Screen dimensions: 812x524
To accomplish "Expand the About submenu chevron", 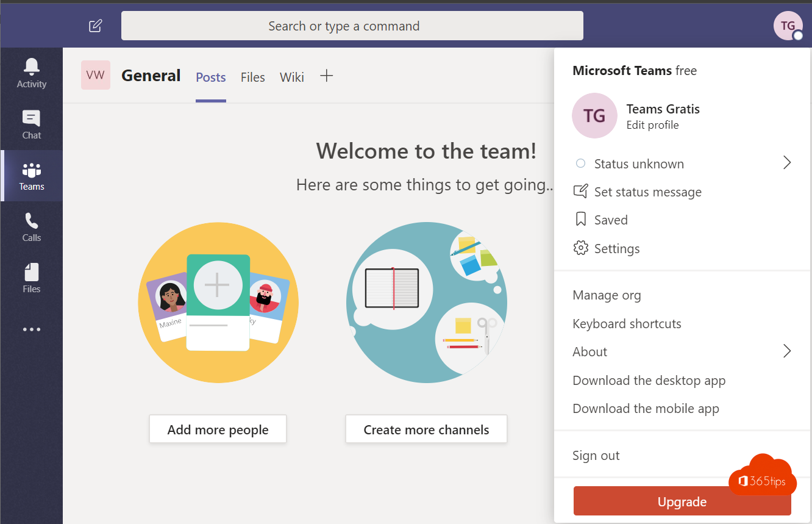I will (787, 351).
